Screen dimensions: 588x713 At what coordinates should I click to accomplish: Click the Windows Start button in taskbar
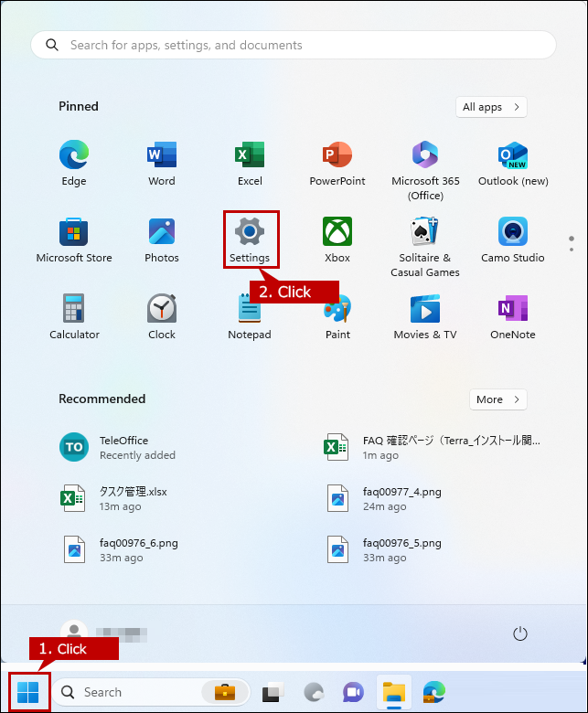[x=27, y=692]
